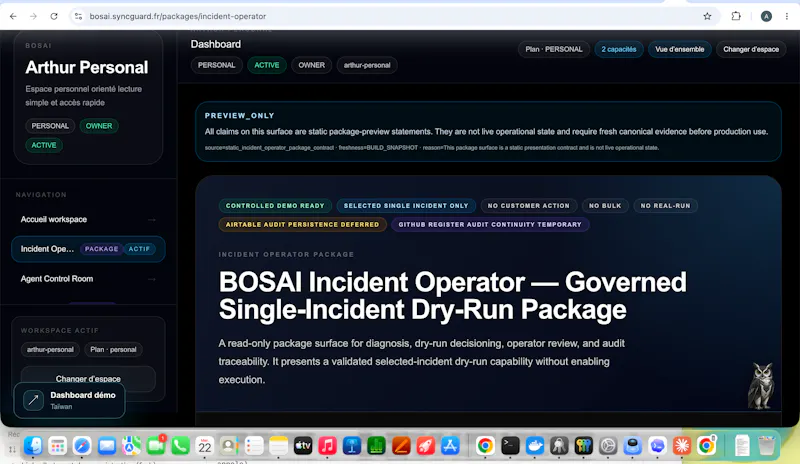The width and height of the screenshot is (800, 464).
Task: Click the BOSAI Incident Operator headline
Action: [453, 296]
